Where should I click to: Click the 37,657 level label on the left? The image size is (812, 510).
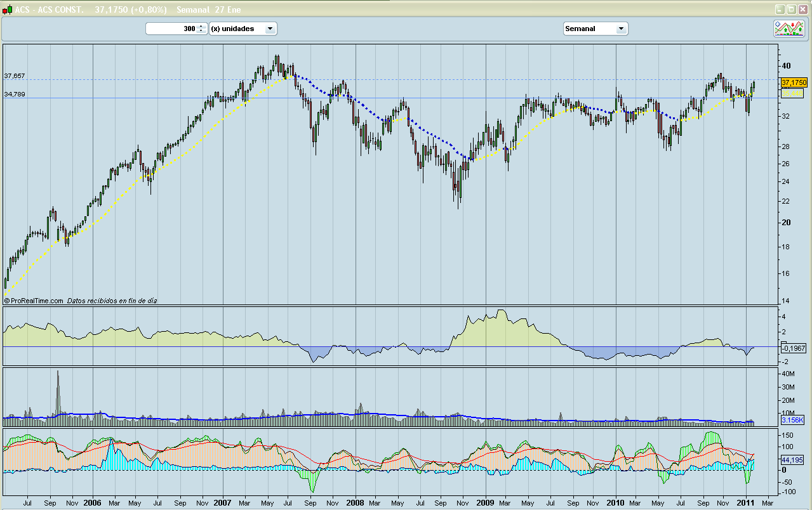pyautogui.click(x=15, y=75)
